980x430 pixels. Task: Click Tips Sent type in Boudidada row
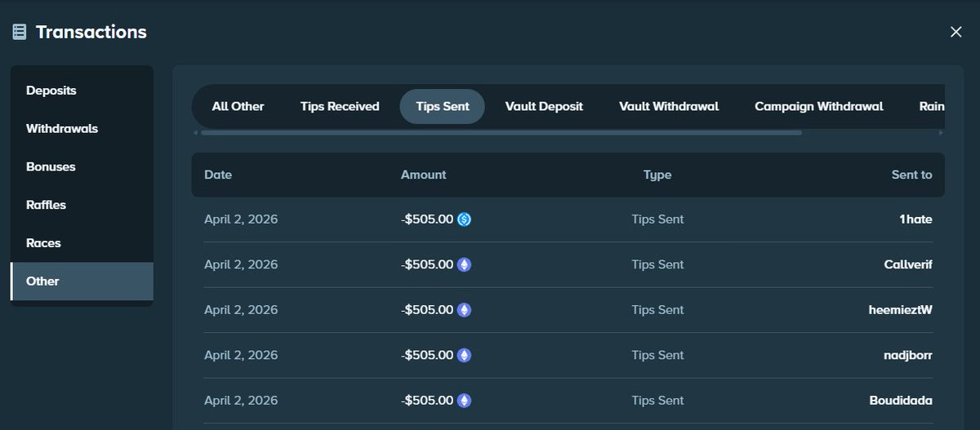(657, 401)
